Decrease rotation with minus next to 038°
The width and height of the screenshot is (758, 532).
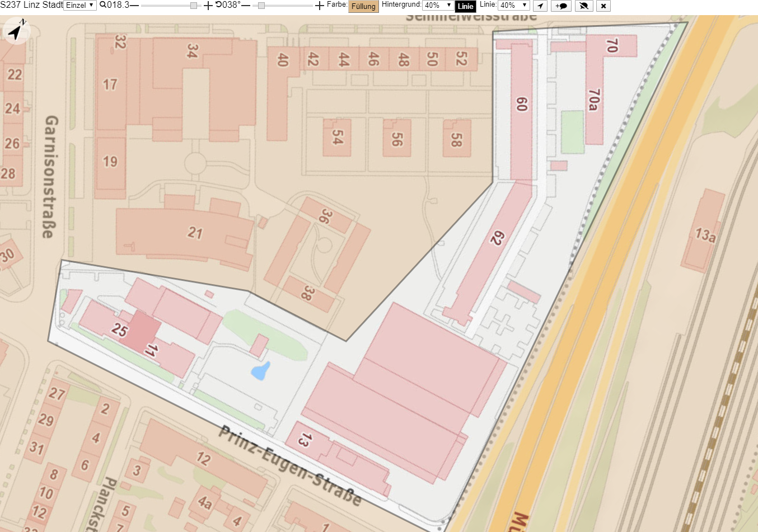pyautogui.click(x=245, y=5)
